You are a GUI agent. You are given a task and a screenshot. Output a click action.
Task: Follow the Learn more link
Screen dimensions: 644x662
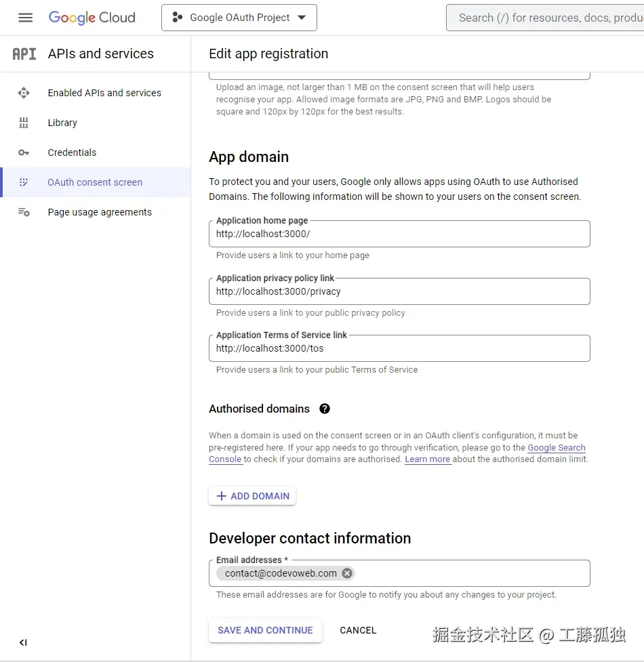(427, 459)
